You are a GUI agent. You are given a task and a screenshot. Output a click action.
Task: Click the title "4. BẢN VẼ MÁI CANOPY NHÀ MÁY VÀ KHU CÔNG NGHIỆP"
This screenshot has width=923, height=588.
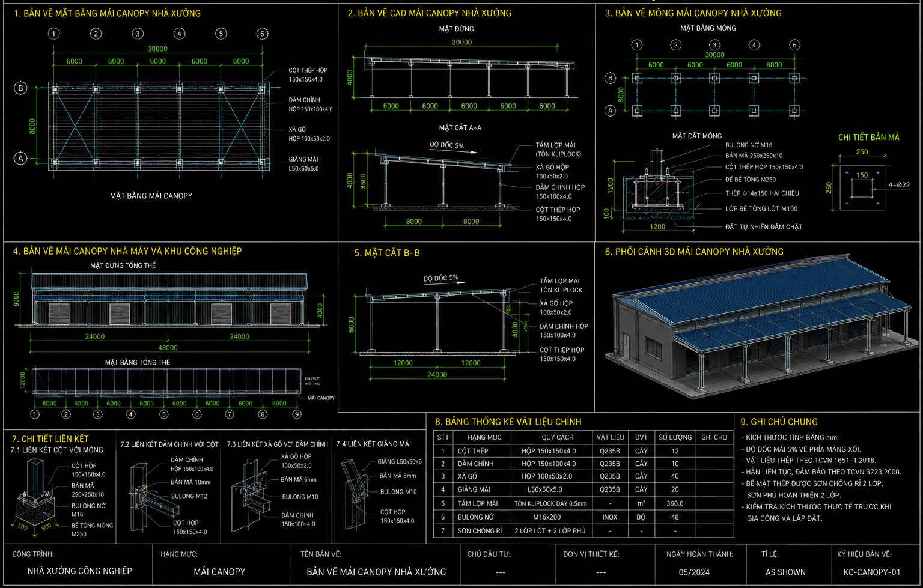pos(127,251)
